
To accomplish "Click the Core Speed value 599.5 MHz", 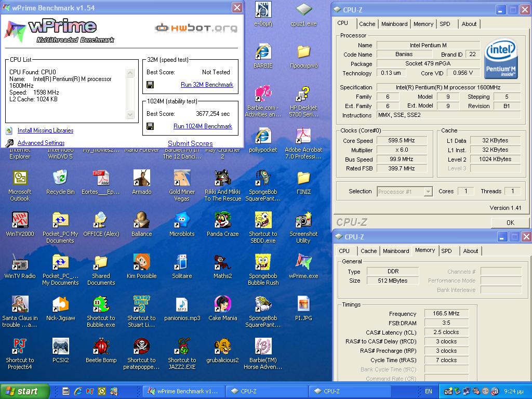I will (x=402, y=140).
